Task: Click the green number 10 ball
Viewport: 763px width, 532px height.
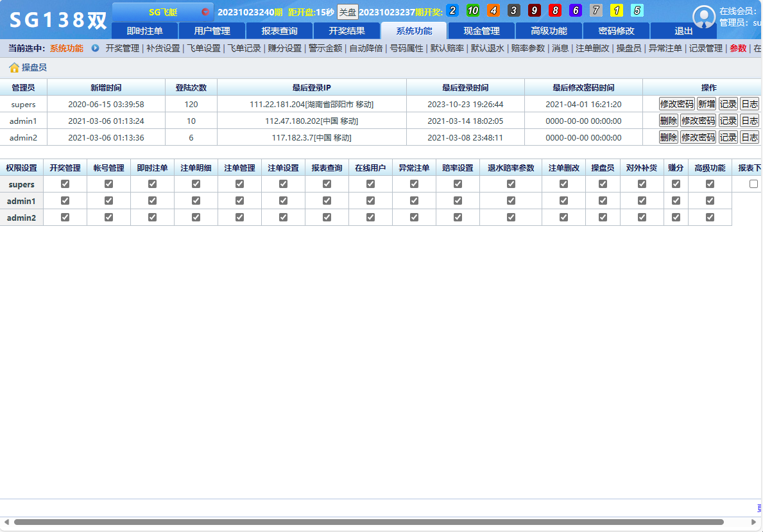Action: point(473,10)
